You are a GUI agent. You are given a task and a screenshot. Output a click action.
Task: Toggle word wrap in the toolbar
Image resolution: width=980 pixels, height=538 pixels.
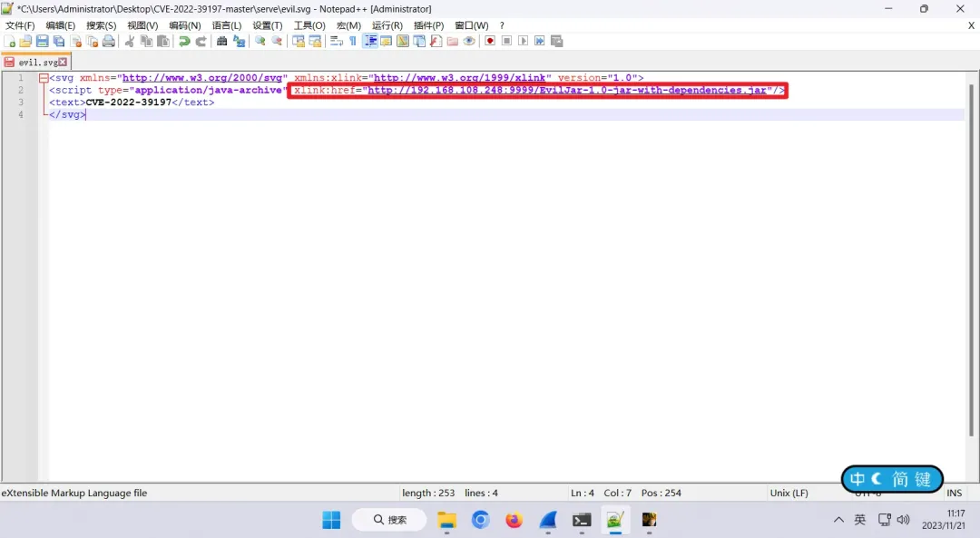[x=336, y=42]
